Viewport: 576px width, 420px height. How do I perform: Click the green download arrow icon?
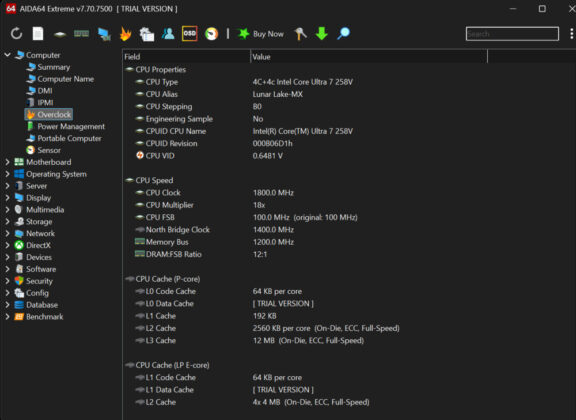[x=322, y=34]
